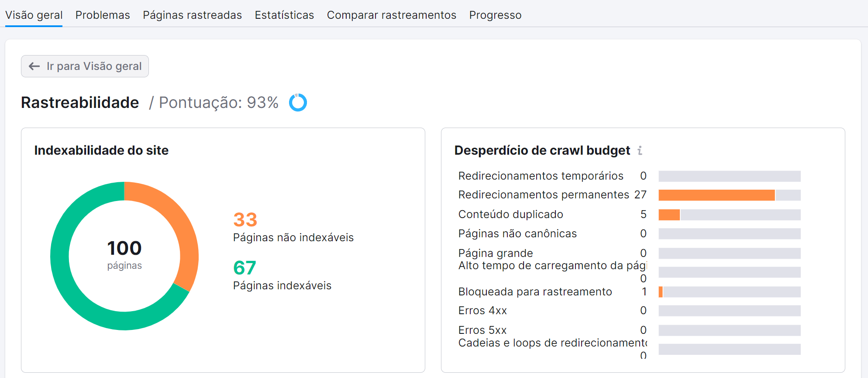Switch to the Problemas tab
Viewport: 868px width, 378px height.
point(102,14)
